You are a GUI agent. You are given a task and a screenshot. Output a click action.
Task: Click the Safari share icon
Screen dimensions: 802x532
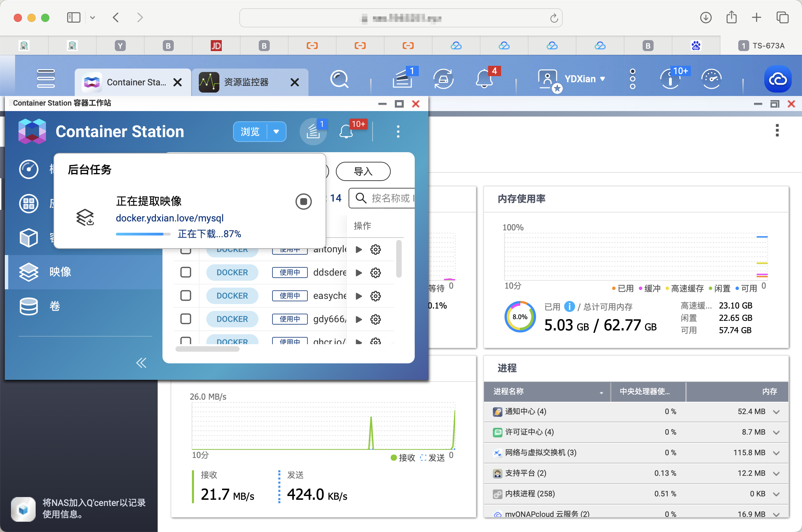tap(731, 17)
